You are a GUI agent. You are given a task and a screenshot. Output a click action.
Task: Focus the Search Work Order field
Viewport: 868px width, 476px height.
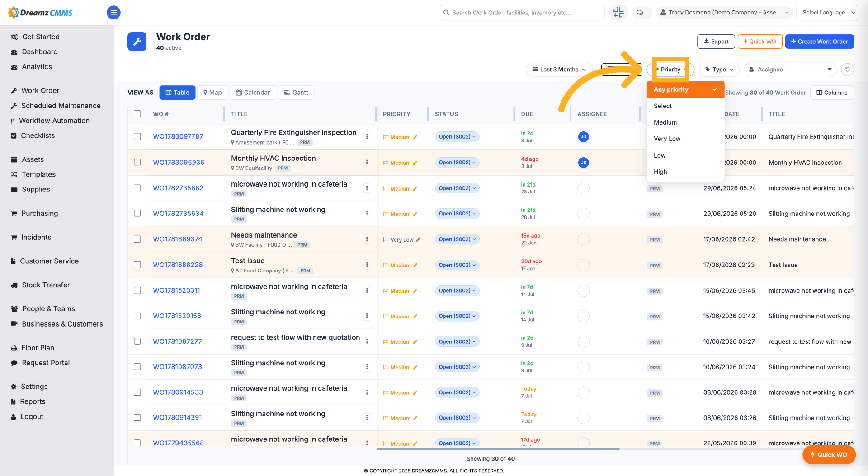pos(522,13)
